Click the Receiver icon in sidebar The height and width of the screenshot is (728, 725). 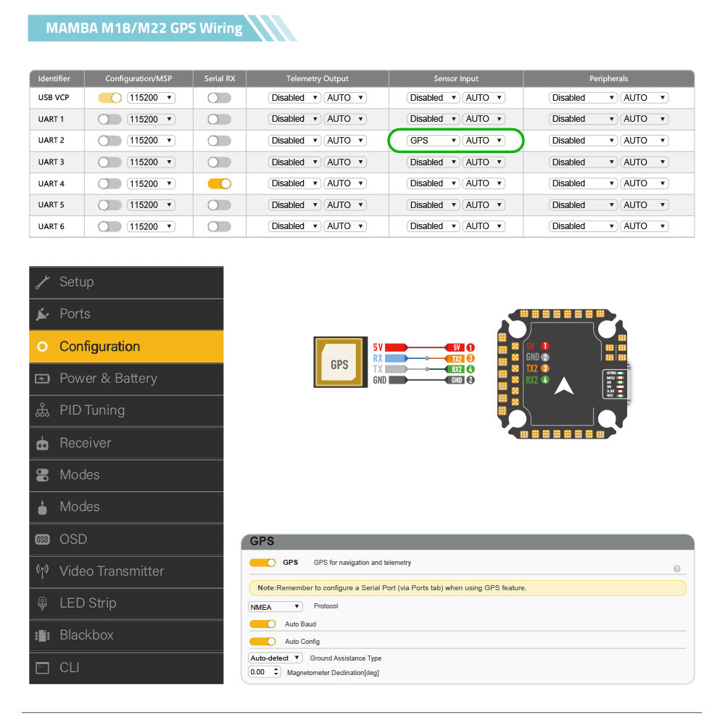(x=42, y=443)
